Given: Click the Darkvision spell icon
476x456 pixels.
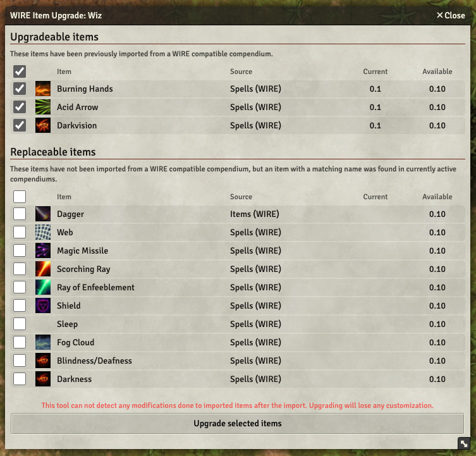Looking at the screenshot, I should pyautogui.click(x=43, y=125).
